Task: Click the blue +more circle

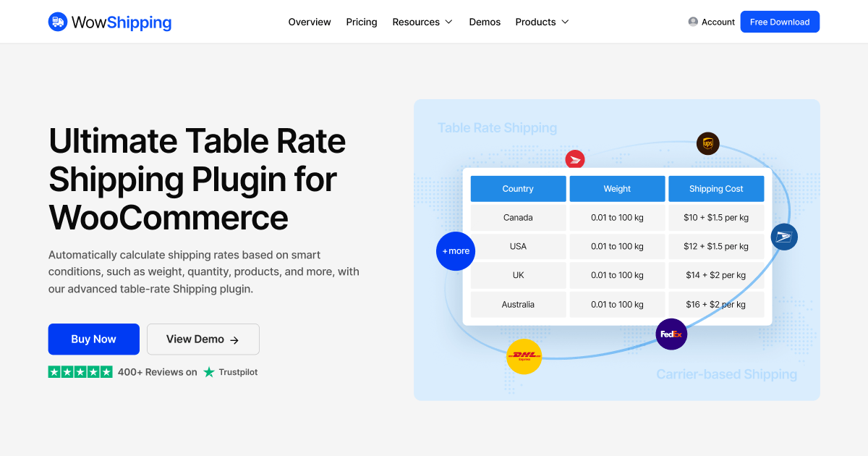Action: click(x=456, y=251)
